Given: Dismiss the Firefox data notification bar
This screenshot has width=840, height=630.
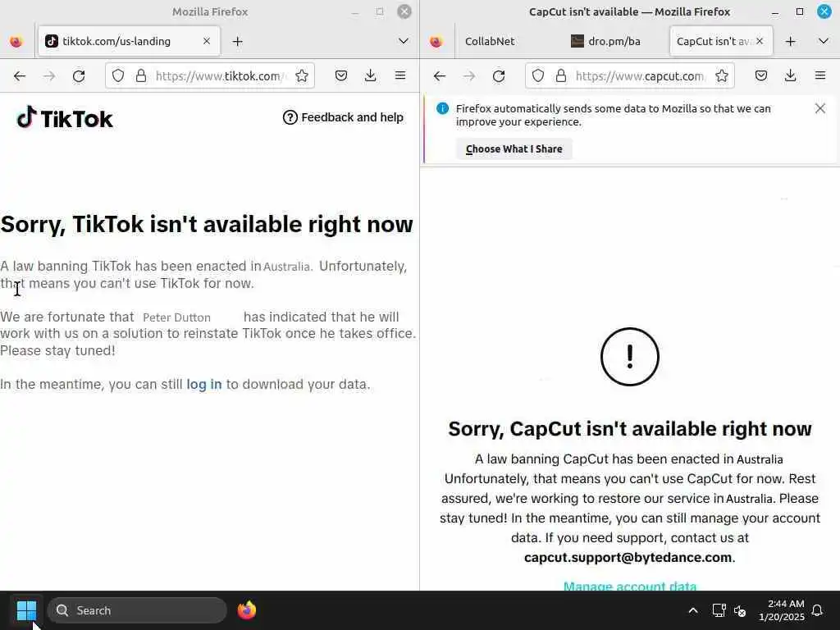Looking at the screenshot, I should click(x=819, y=108).
